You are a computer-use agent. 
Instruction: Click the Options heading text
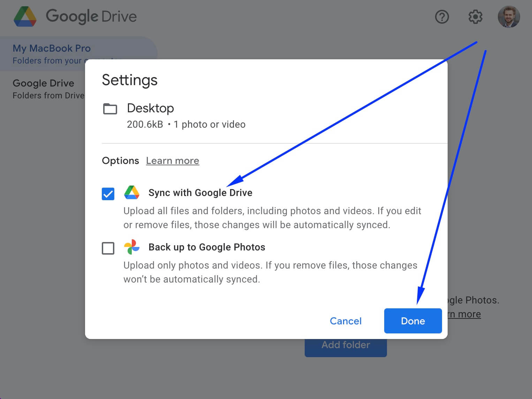pyautogui.click(x=120, y=160)
